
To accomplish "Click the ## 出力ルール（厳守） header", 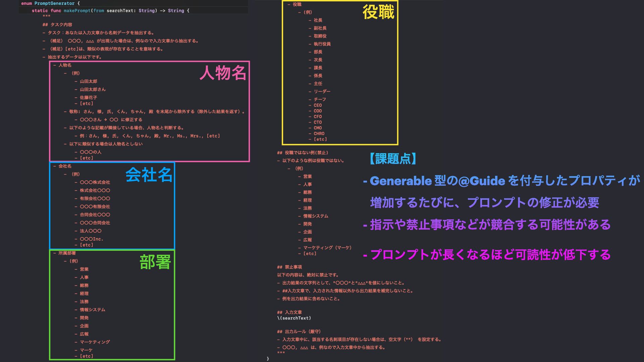I will pyautogui.click(x=299, y=331).
